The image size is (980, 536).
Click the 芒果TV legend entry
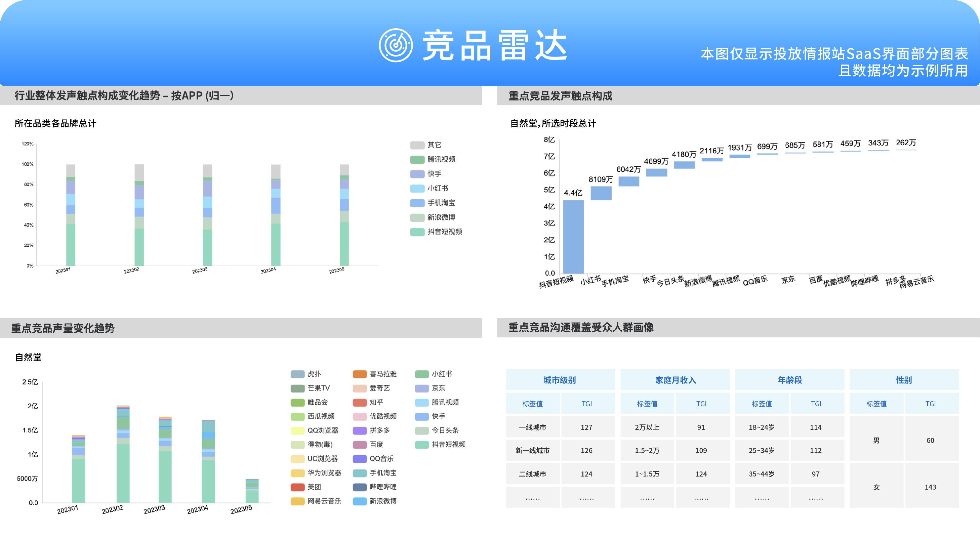point(310,388)
